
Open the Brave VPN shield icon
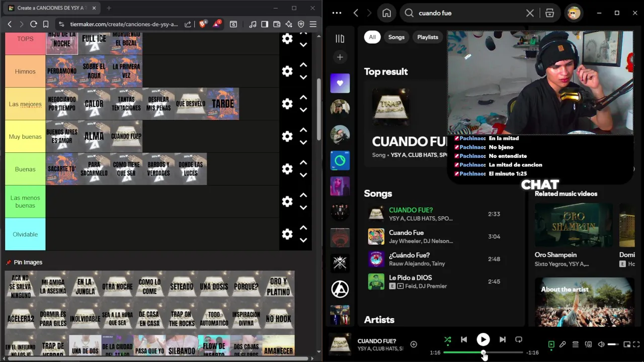(x=301, y=24)
